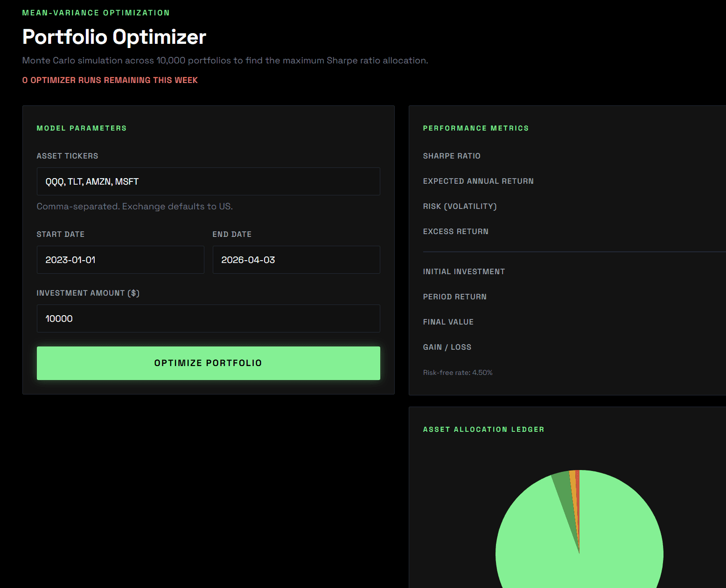Click the 'Investment Amount ($)' field label
This screenshot has width=726, height=588.
point(88,293)
